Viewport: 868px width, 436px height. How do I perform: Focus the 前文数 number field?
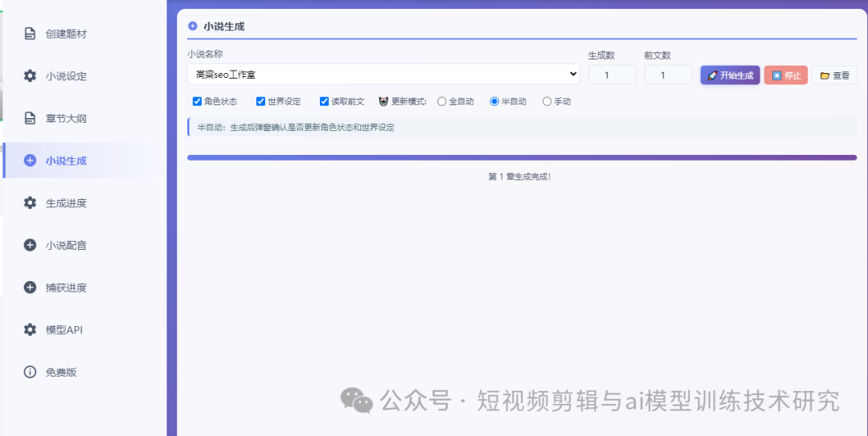pos(668,75)
